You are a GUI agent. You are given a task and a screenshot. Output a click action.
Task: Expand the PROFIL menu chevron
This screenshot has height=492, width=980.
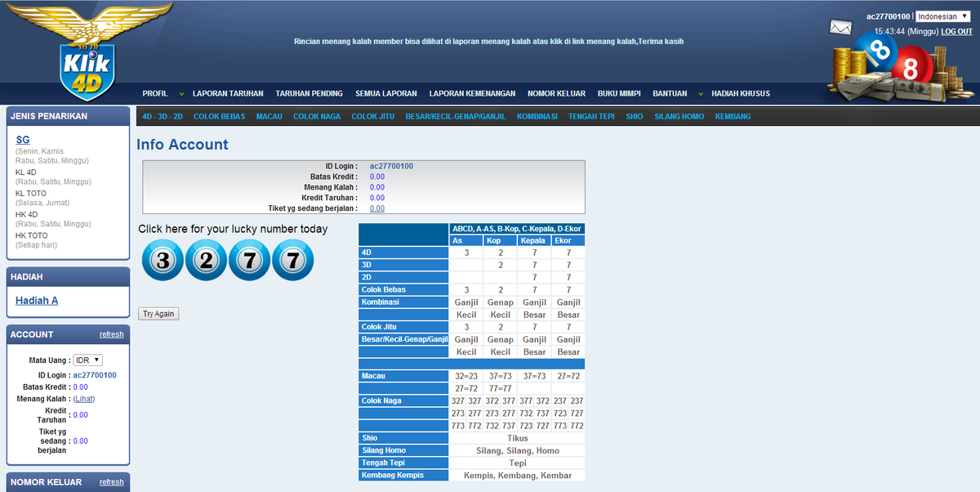click(x=181, y=94)
